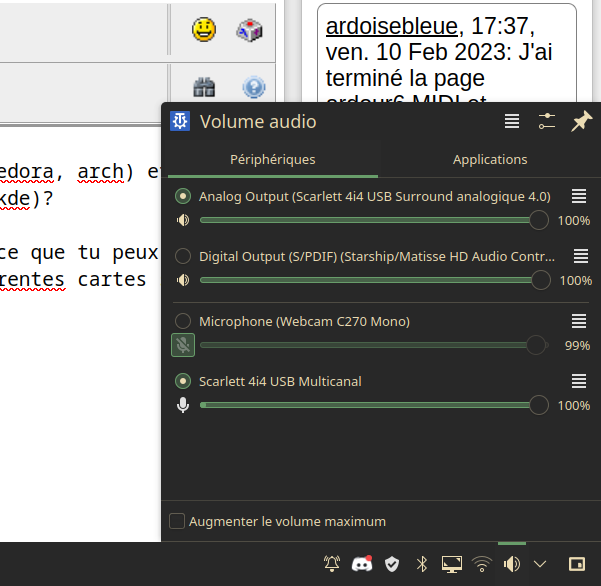The width and height of the screenshot is (601, 586).
Task: Select Scarlett 4i4 USB Multicanal as input
Action: click(183, 381)
